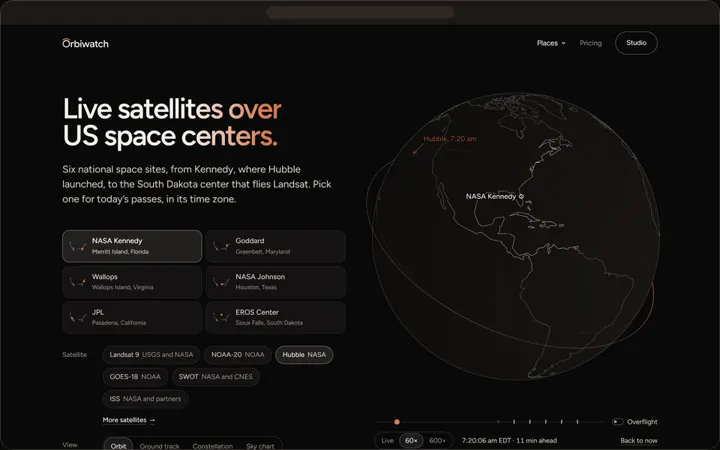Switch to the Orbit view tab
720x450 pixels.
pos(118,445)
